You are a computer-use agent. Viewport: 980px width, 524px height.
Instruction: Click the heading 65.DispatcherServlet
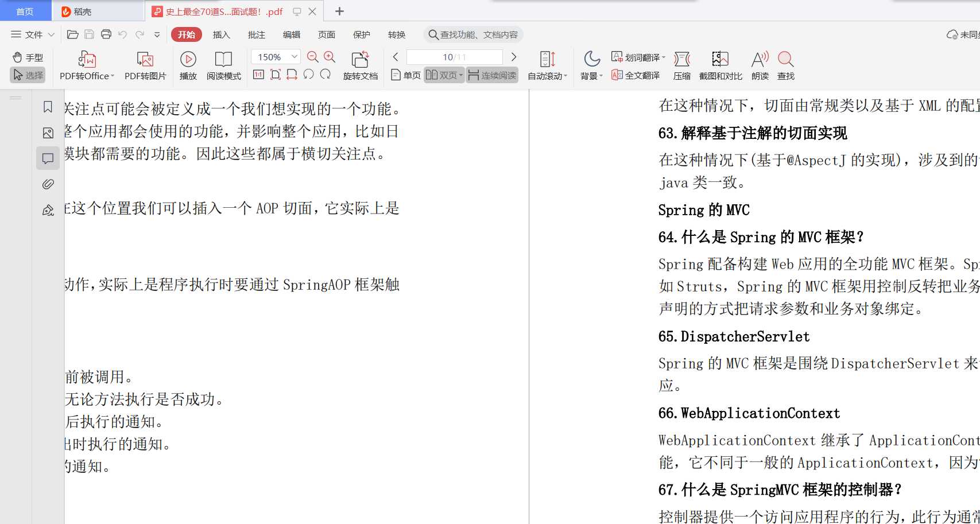coord(734,336)
